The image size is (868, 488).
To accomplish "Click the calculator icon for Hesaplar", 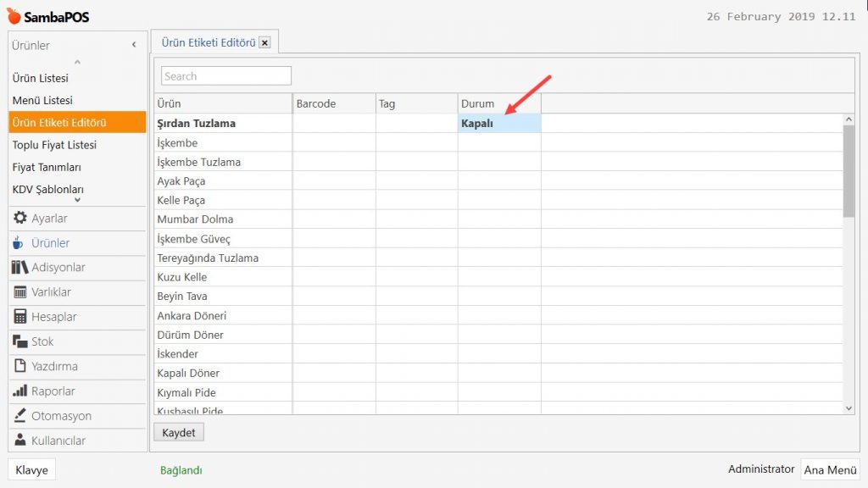I will [20, 317].
